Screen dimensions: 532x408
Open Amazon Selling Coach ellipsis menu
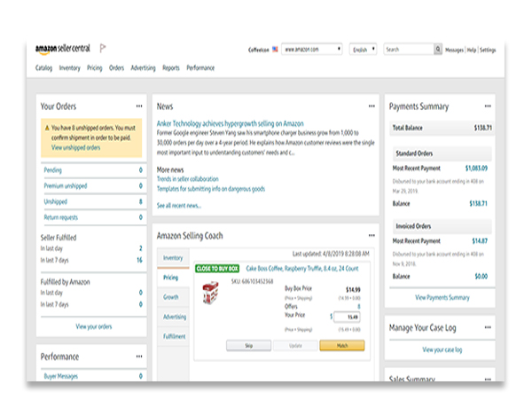pos(372,236)
